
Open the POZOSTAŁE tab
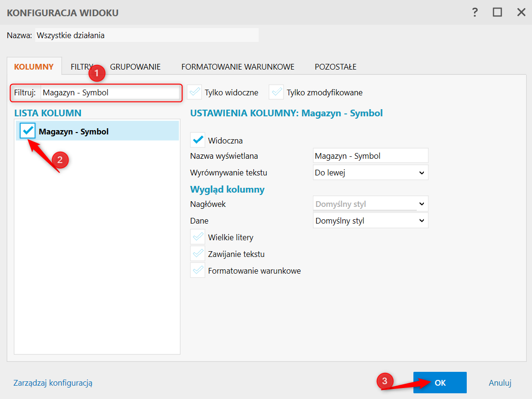tap(336, 67)
